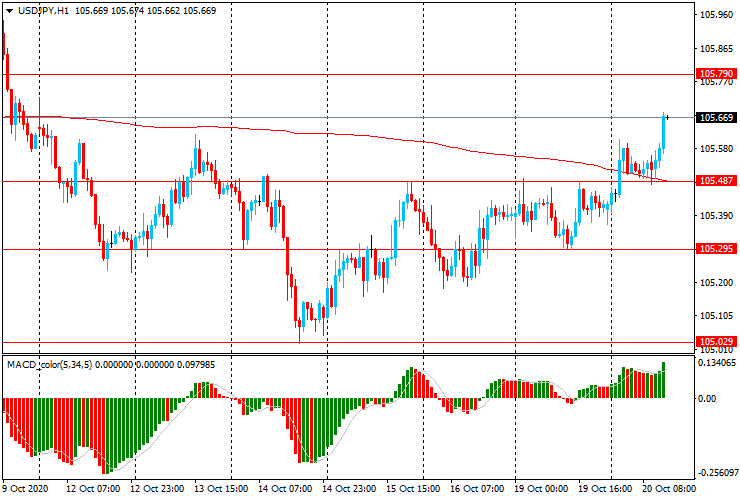Click the last green MACD histogram bar
740x500 pixels.
pyautogui.click(x=664, y=380)
